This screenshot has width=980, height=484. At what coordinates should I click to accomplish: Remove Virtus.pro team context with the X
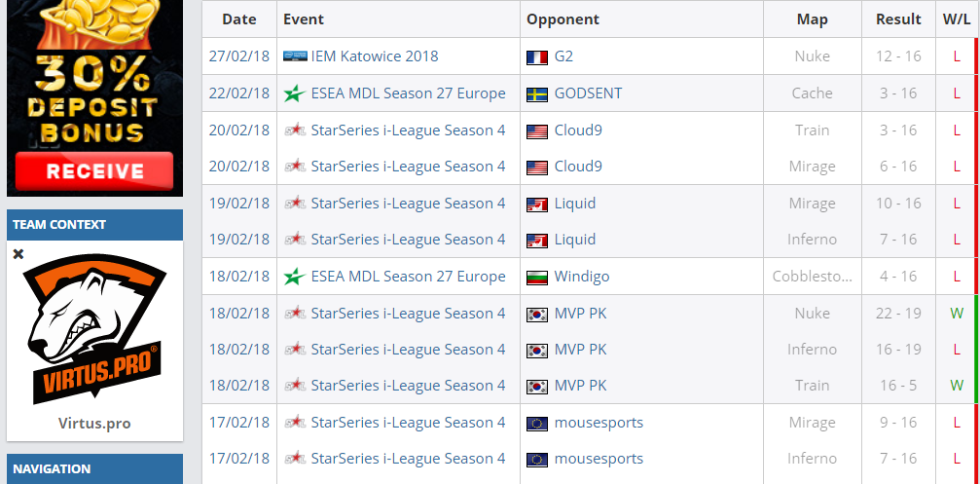[x=18, y=254]
